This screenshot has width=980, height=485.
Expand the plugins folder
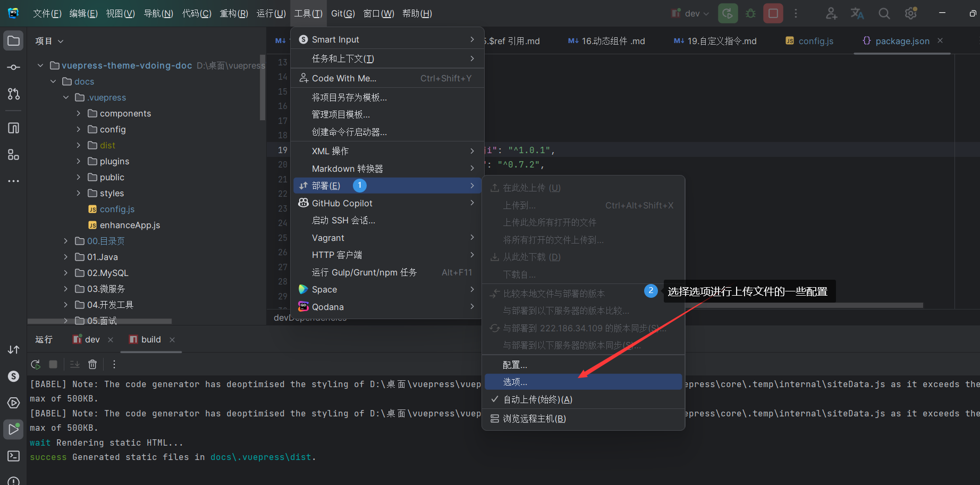click(79, 161)
